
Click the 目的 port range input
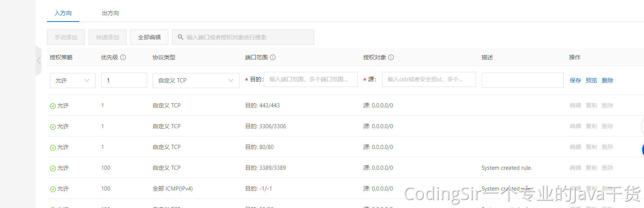(x=311, y=79)
